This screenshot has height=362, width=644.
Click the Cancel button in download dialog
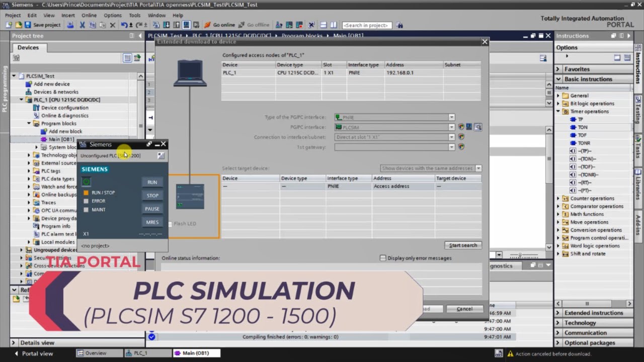(x=464, y=309)
